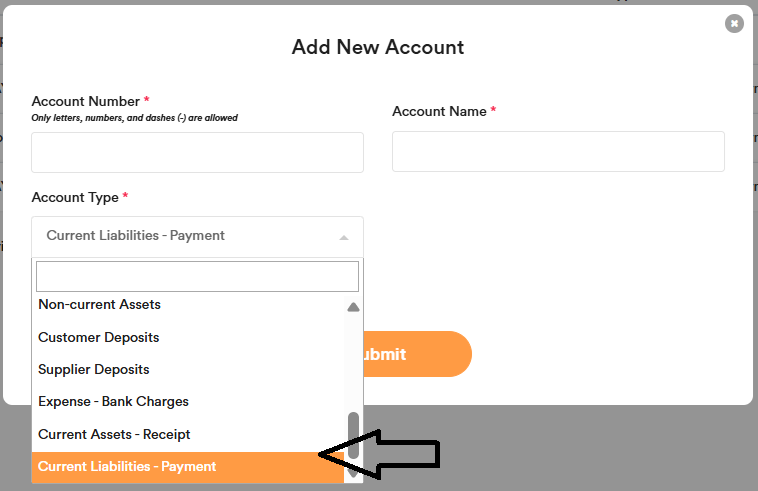The width and height of the screenshot is (758, 491).
Task: Collapse the Account Type dropdown arrow
Action: tap(344, 237)
